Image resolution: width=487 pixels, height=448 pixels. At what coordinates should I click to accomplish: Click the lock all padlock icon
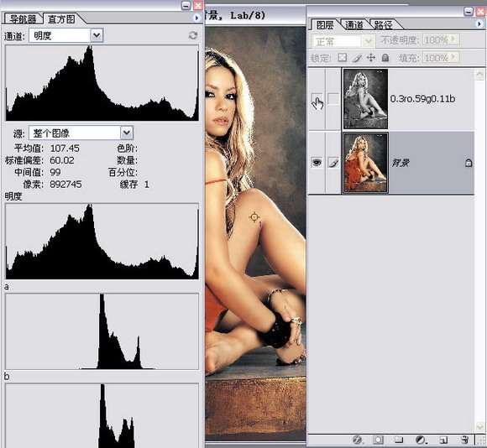(385, 58)
